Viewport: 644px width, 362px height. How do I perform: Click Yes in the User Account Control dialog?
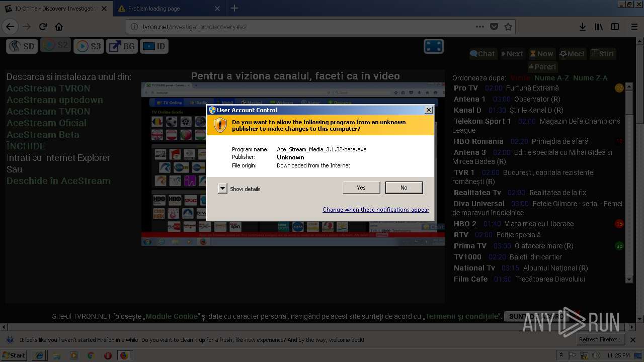tap(361, 188)
